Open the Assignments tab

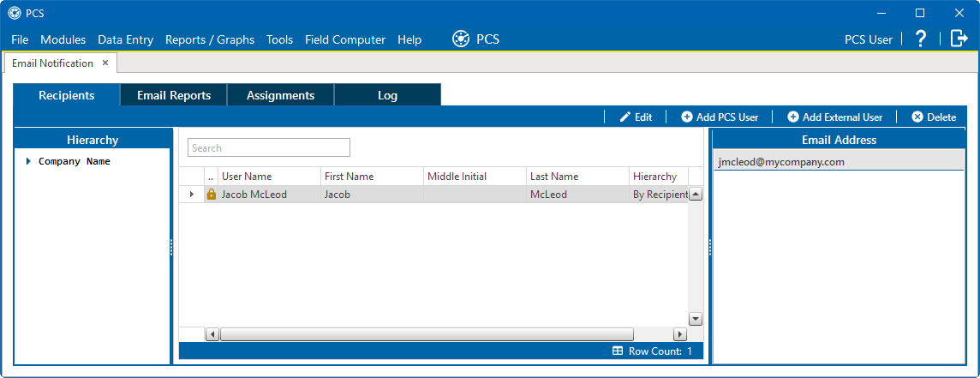point(281,95)
